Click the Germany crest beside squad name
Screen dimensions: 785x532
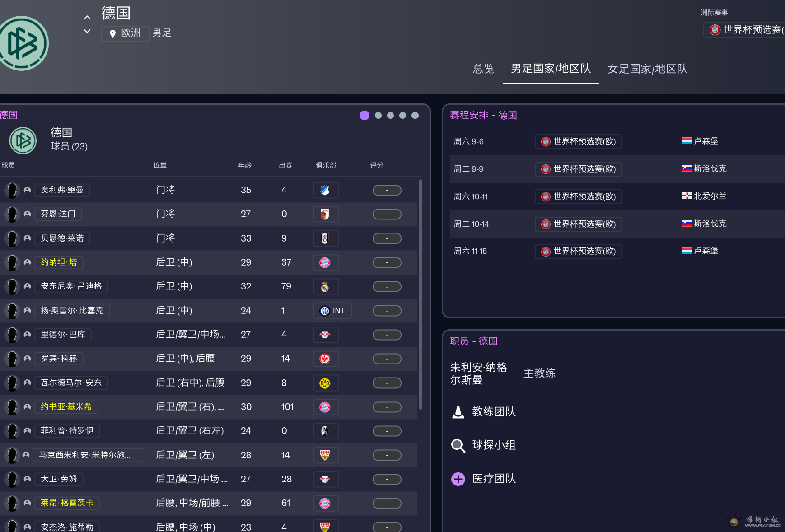click(23, 140)
